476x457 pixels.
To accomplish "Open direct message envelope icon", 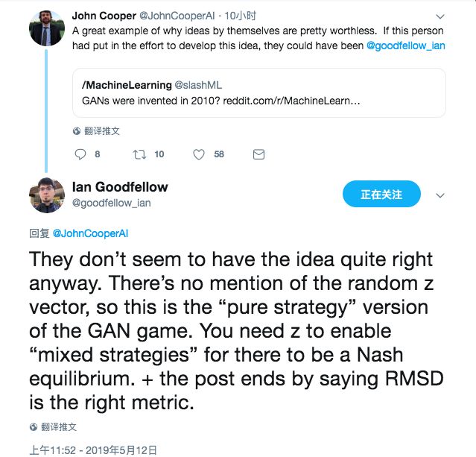I will [258, 154].
